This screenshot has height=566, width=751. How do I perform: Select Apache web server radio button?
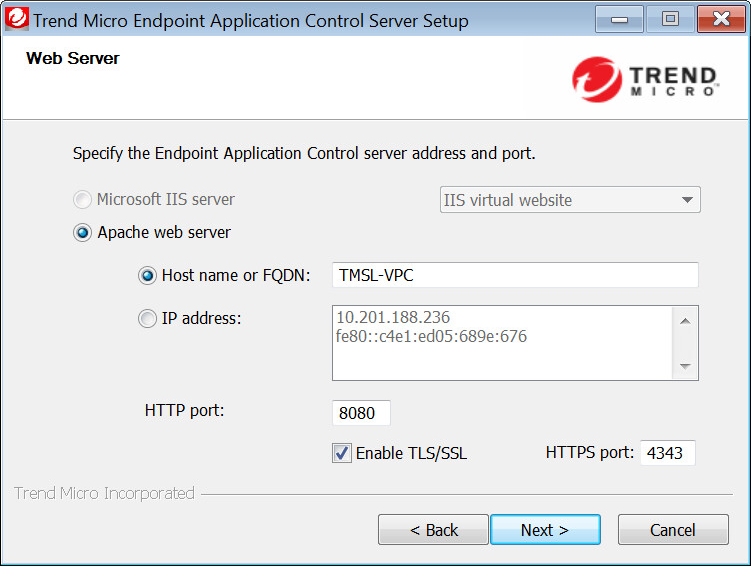[x=83, y=233]
